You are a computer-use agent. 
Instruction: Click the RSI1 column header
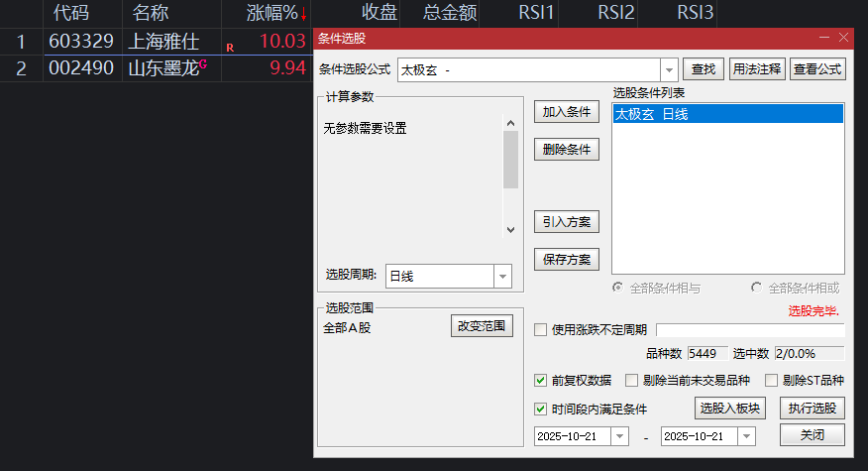click(537, 13)
